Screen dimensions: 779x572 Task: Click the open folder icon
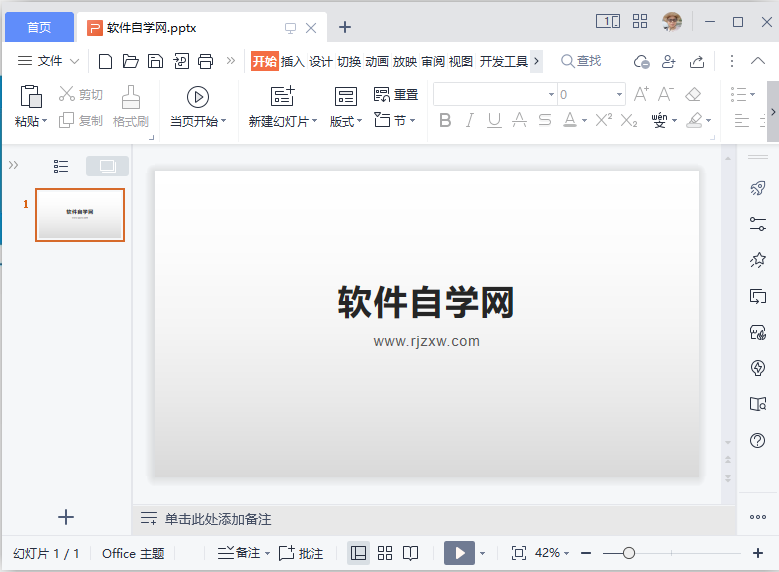coord(130,61)
